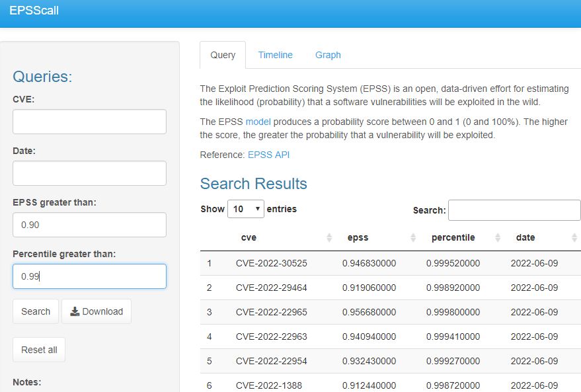Click epss value 0.912440000

point(369,385)
